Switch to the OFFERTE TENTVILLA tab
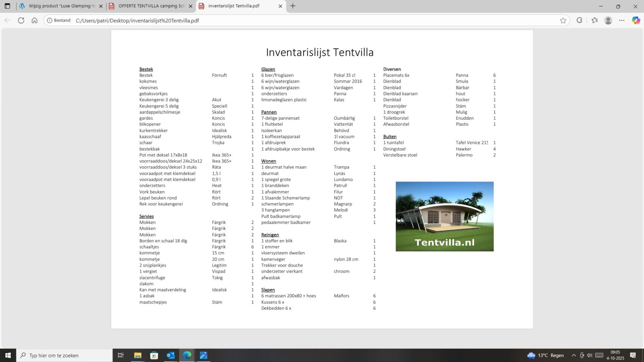644x362 pixels. [x=151, y=6]
